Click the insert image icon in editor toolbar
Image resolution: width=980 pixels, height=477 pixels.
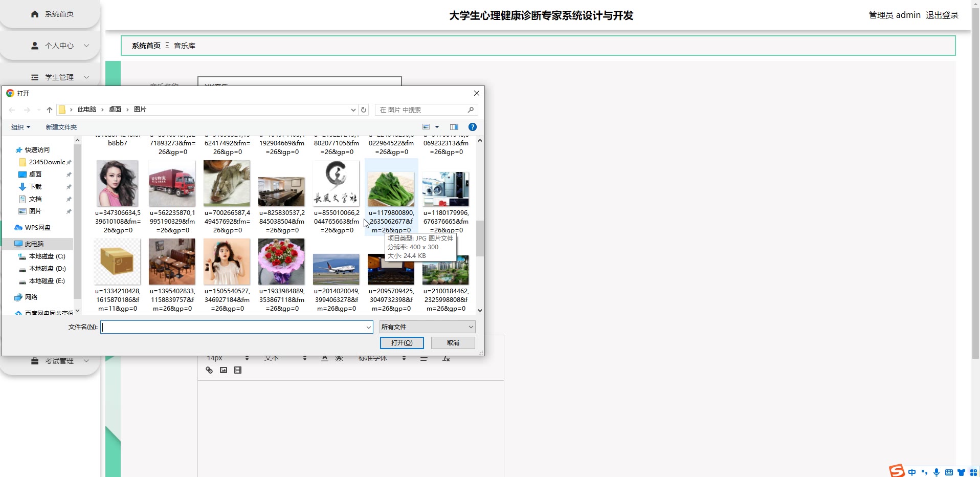pos(224,370)
